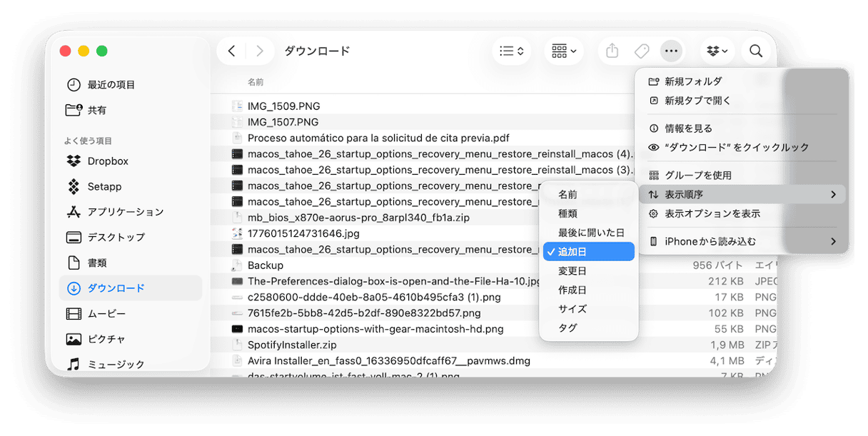Select macos_tahoe reinstall_macos (3) file

coord(440,170)
